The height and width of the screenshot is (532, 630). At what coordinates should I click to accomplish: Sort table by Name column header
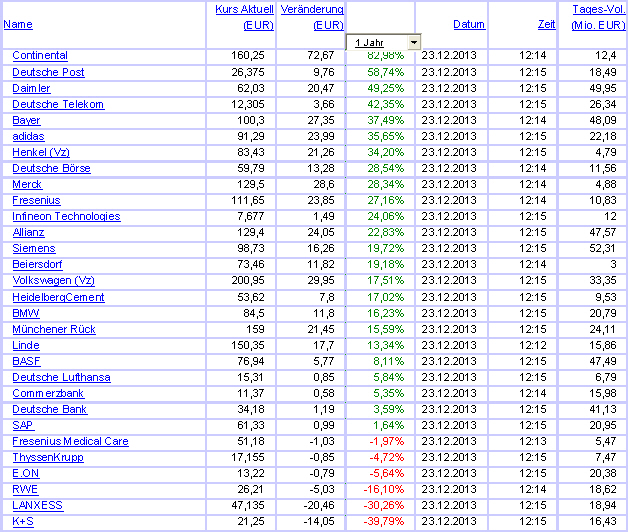(18, 25)
